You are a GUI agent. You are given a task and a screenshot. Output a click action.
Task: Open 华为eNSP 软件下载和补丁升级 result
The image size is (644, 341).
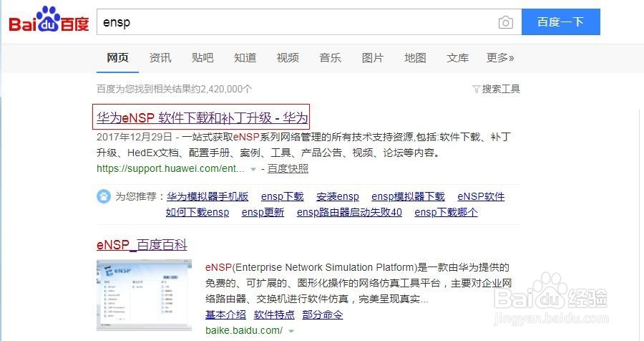(202, 118)
